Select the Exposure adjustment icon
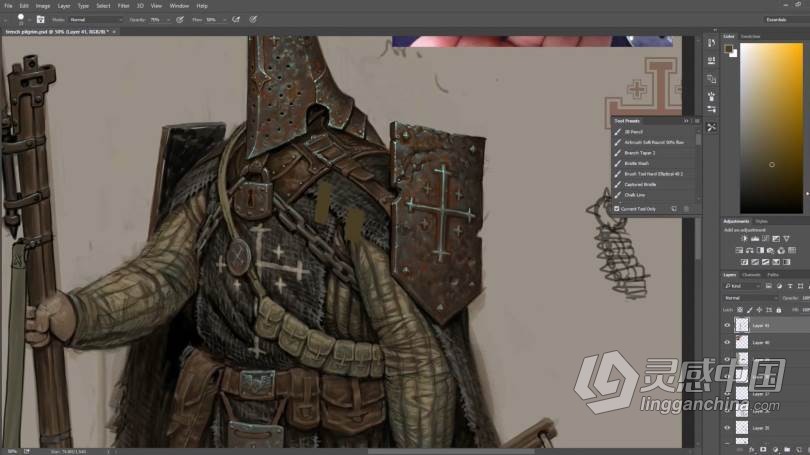Screen dimensions: 810x455 pos(776,239)
